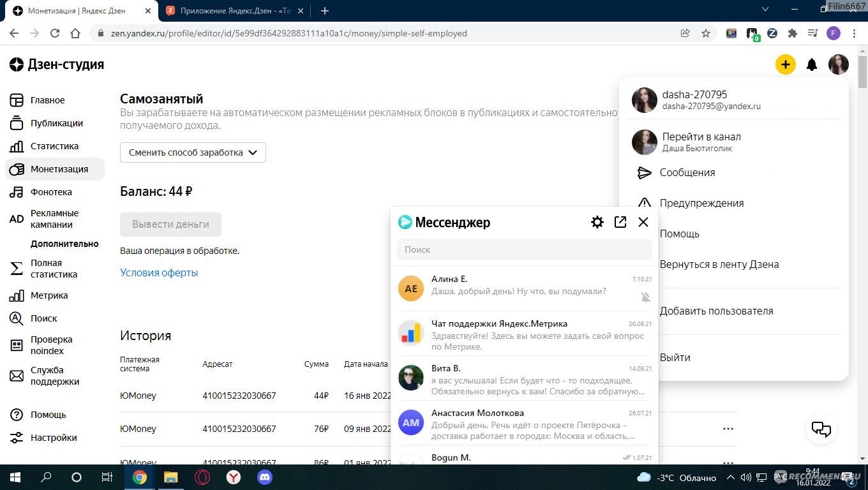
Task: Click the Поиск sidebar icon
Action: pyautogui.click(x=17, y=318)
